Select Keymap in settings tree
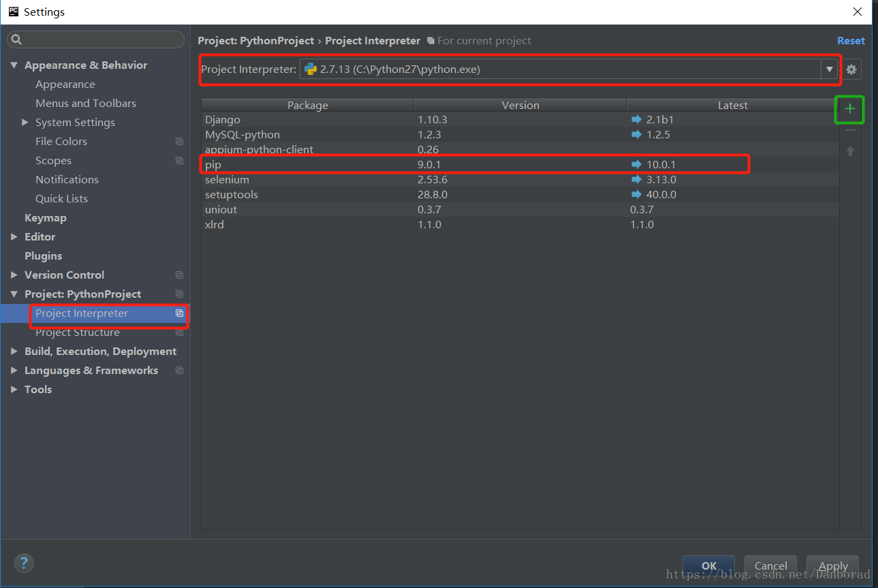Viewport: 878px width, 588px height. 46,218
